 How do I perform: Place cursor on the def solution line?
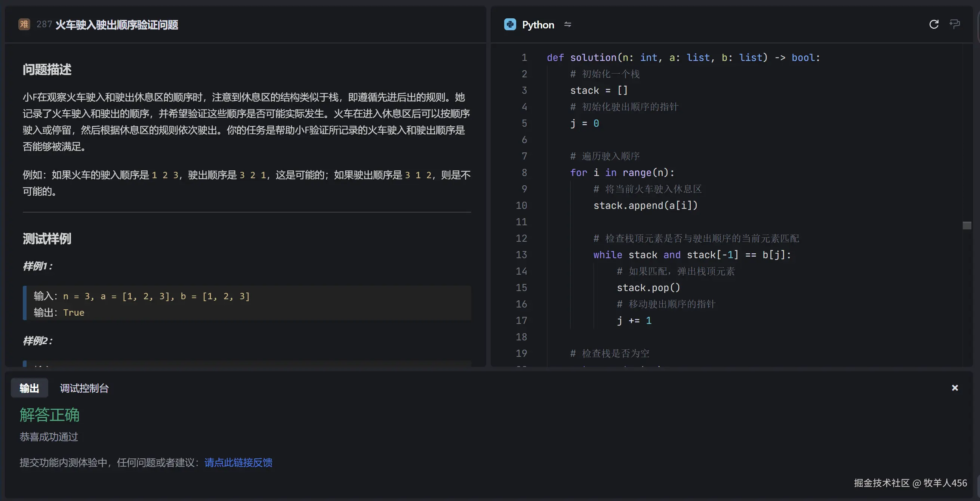tap(683, 58)
